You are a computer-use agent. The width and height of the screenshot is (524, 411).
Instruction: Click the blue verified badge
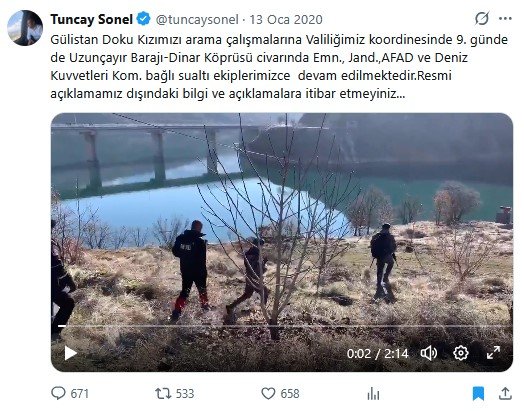(144, 19)
